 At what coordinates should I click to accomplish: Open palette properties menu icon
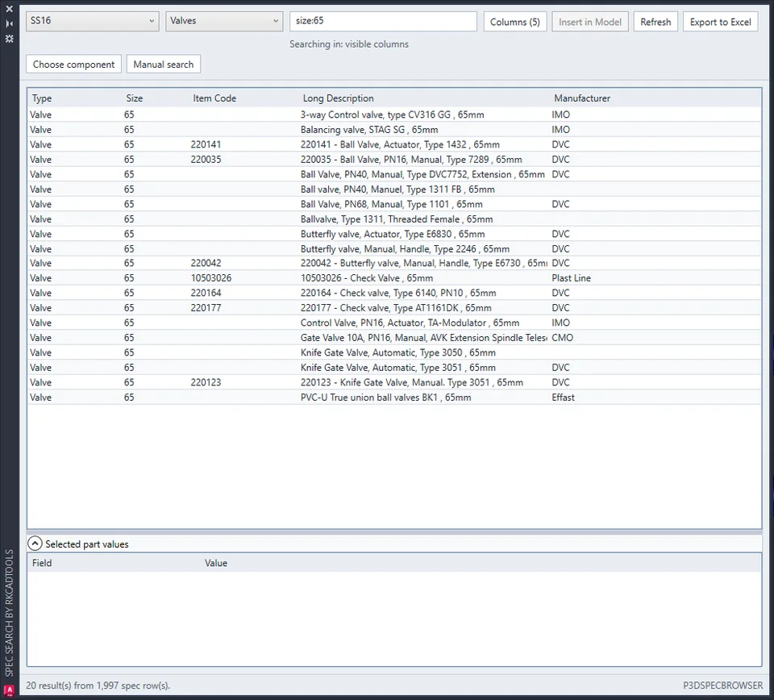(10, 39)
